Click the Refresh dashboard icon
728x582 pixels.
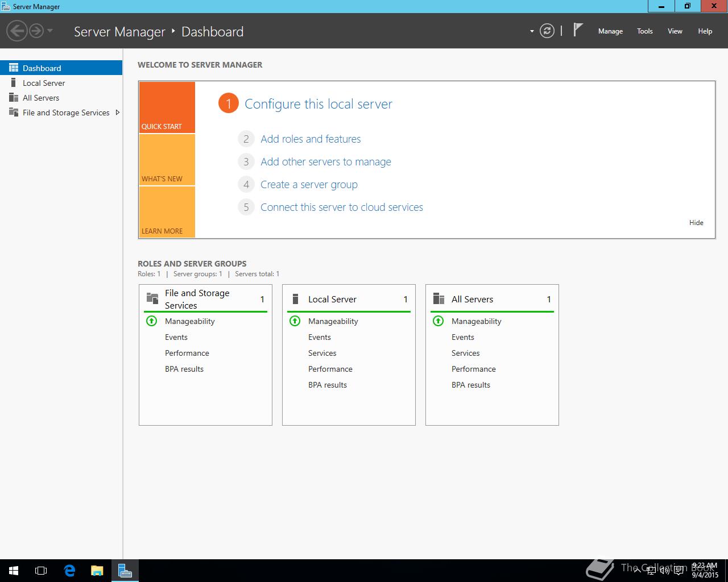click(547, 31)
